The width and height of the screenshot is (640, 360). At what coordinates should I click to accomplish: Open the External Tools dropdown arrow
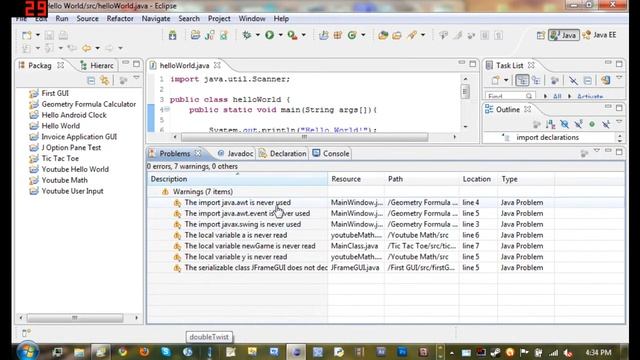click(x=304, y=36)
